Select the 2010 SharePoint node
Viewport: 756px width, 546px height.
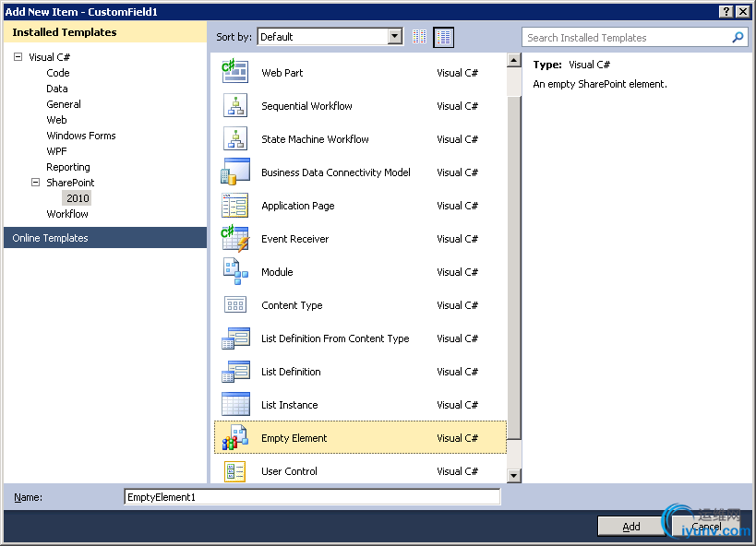click(78, 198)
